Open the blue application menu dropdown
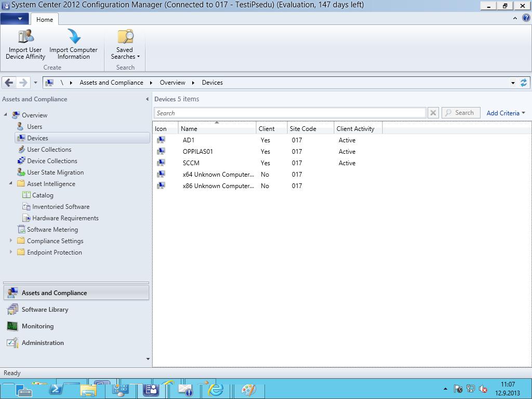This screenshot has width=532, height=399. point(14,19)
